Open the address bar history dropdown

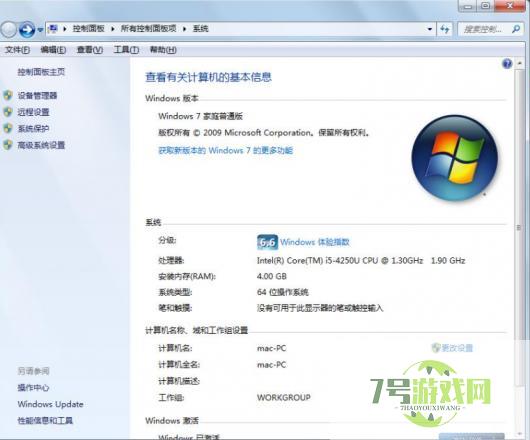430,29
